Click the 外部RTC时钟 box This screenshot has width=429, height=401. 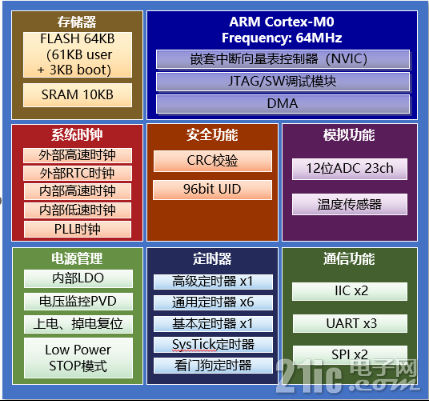(x=77, y=173)
